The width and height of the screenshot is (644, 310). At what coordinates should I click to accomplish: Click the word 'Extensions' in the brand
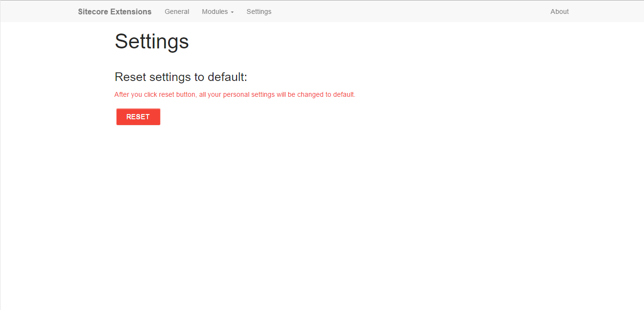click(x=131, y=11)
